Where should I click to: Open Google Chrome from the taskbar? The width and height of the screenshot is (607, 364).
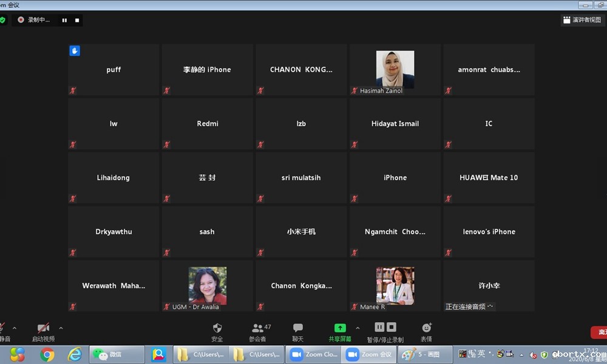pos(47,354)
